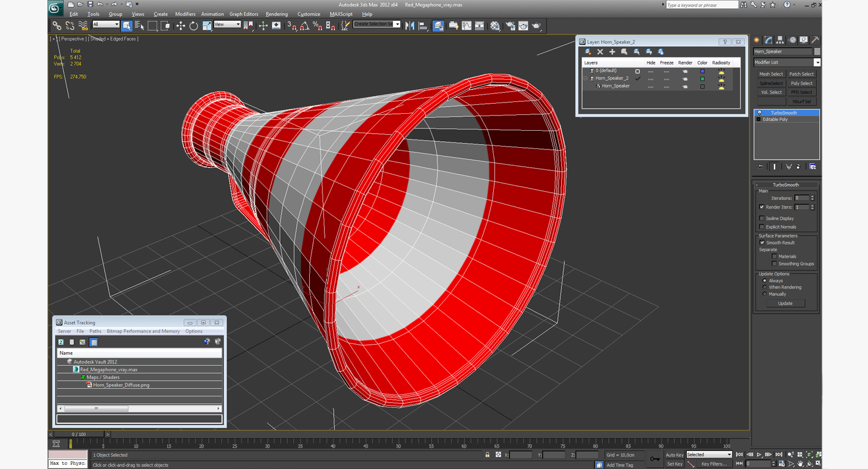Open the Rendering menu
The height and width of the screenshot is (469, 868).
click(x=276, y=14)
